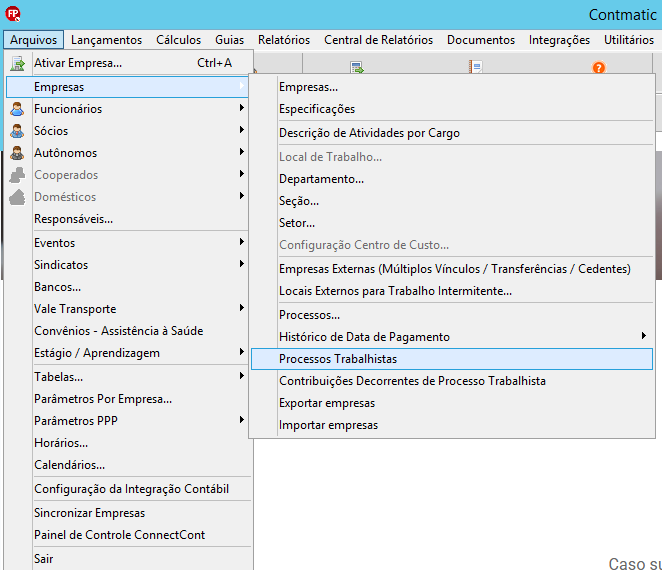
Task: Click the Ativar Empresa icon
Action: pyautogui.click(x=17, y=63)
